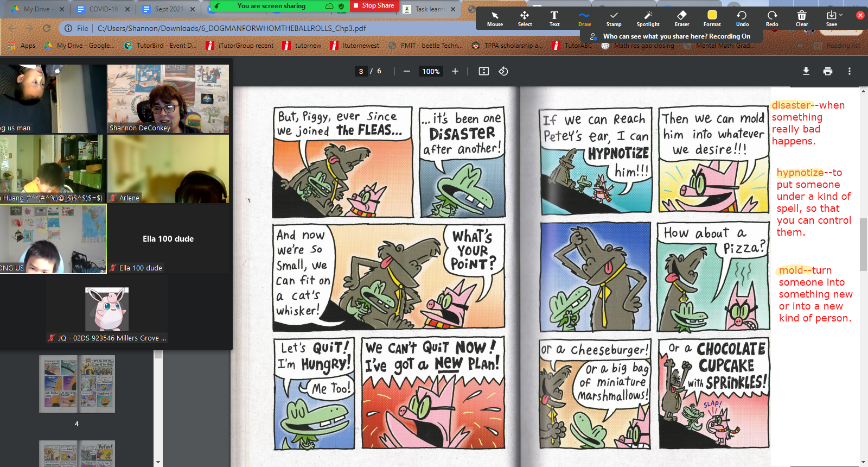The width and height of the screenshot is (868, 467).
Task: Reload the browser page
Action: tap(47, 28)
